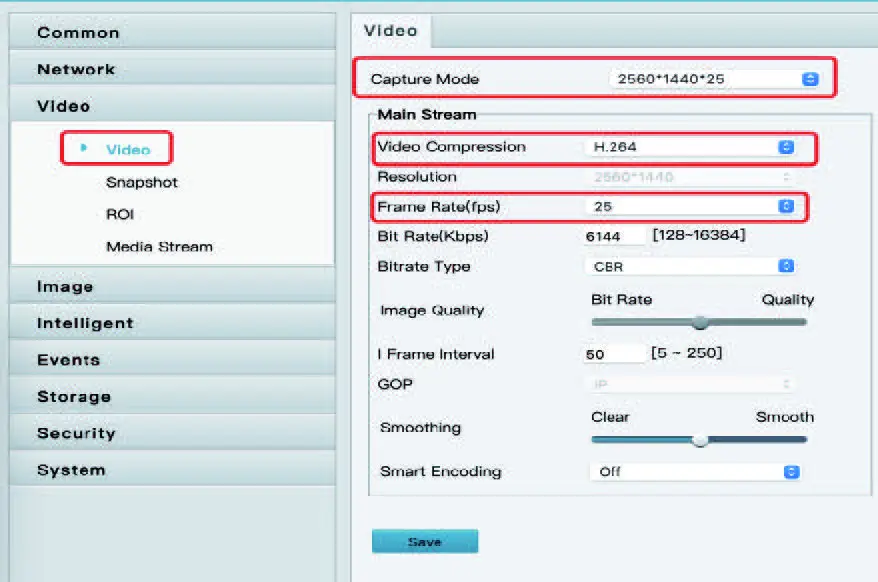Click the I Frame Interval input field
Screen dimensions: 878x582
[614, 353]
